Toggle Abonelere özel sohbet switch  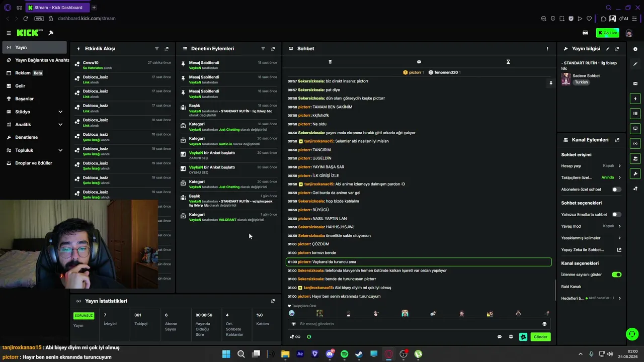coord(616,190)
